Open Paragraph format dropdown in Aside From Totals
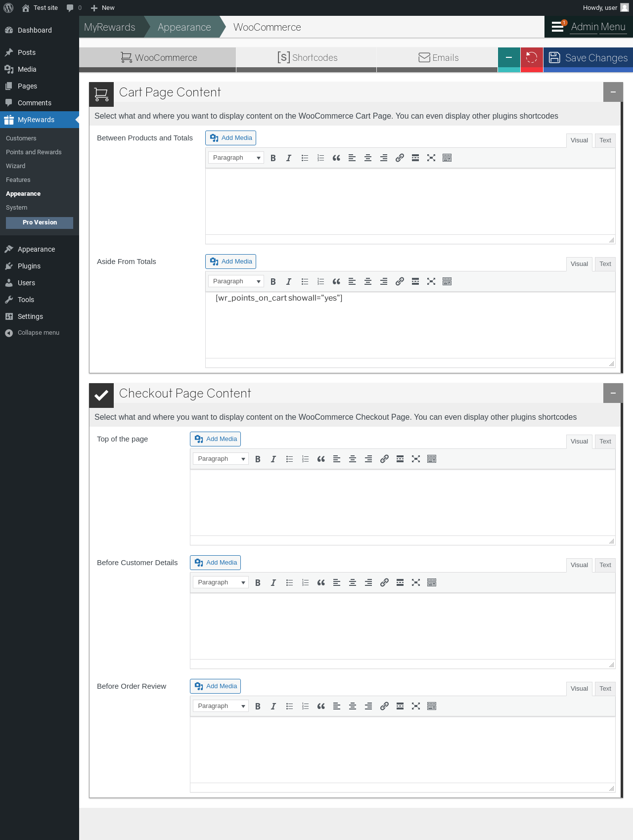Image resolution: width=633 pixels, height=840 pixels. click(x=236, y=281)
